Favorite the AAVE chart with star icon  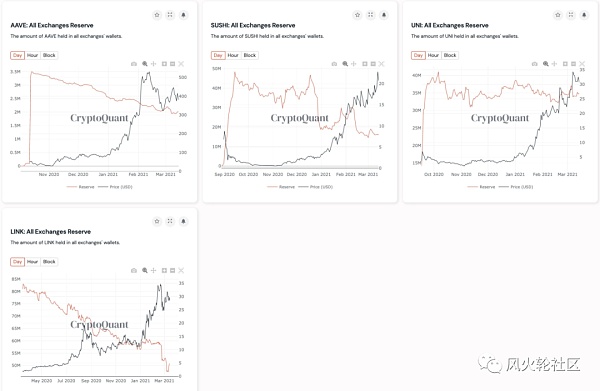(x=157, y=15)
